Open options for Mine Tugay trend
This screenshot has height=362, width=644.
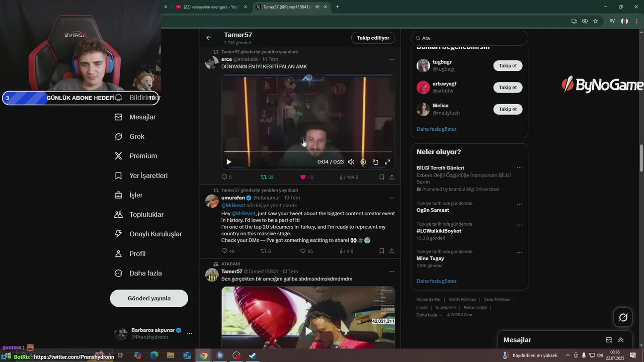coord(519,252)
